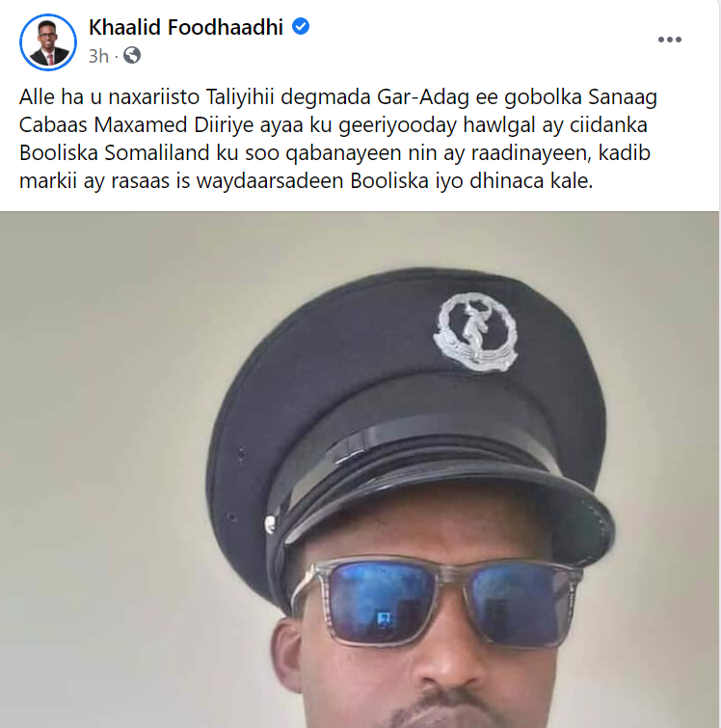721x728 pixels.
Task: Click the word geeriyooday in the post text
Action: click(398, 125)
